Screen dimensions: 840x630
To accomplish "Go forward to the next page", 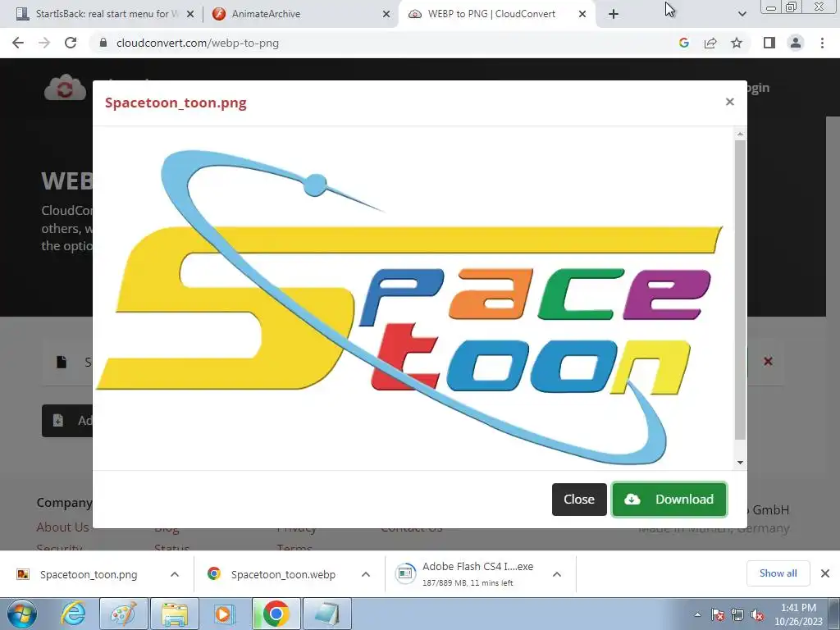I will point(44,43).
